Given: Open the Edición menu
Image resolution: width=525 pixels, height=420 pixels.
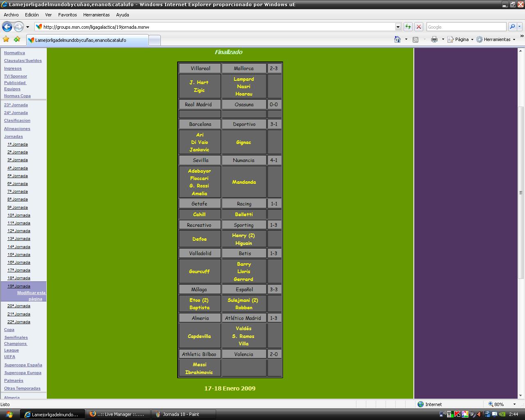Looking at the screenshot, I should 32,15.
